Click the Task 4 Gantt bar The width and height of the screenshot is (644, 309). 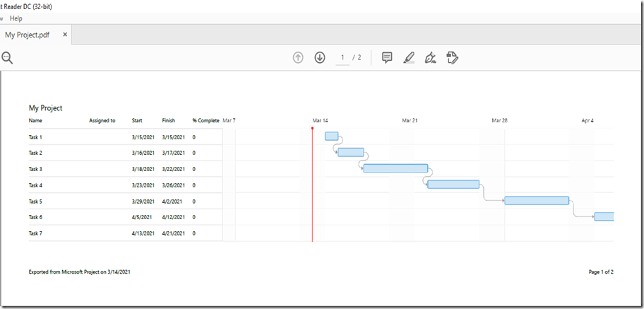click(x=453, y=185)
